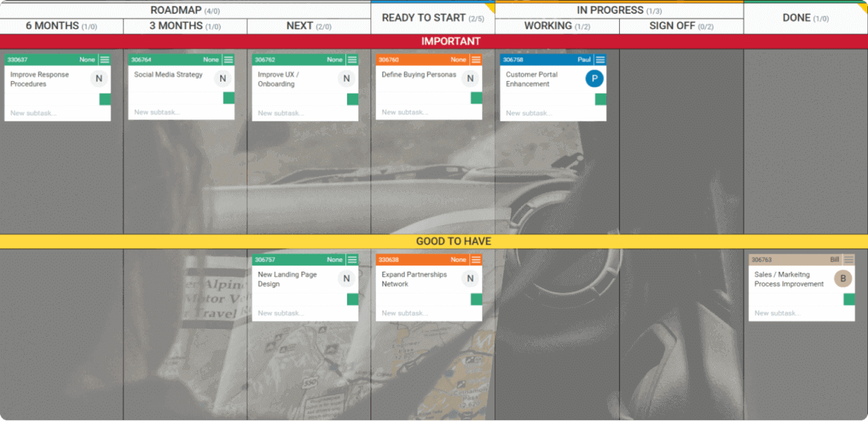Open the Paul assignee selector on Customer Portal Enhancement
Image resolution: width=868 pixels, height=422 pixels.
pos(584,59)
